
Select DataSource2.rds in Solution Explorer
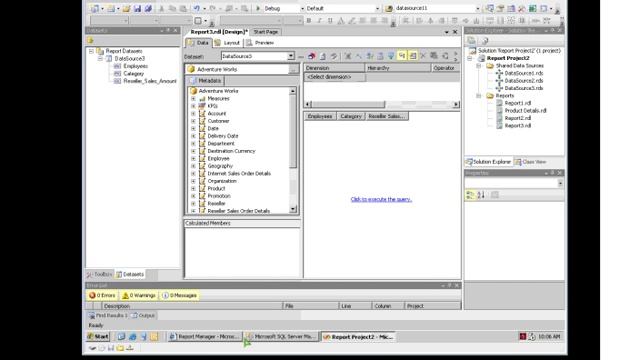point(524,81)
